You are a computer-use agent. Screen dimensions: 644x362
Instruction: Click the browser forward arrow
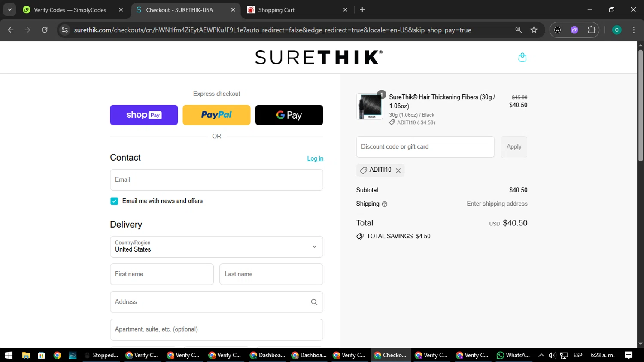pos(27,30)
